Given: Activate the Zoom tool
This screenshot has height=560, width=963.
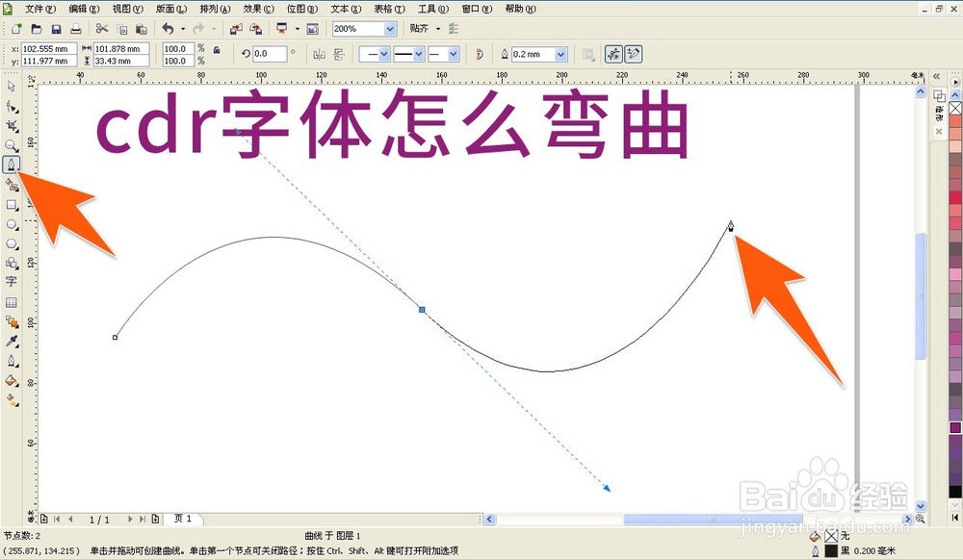Looking at the screenshot, I should tap(12, 145).
